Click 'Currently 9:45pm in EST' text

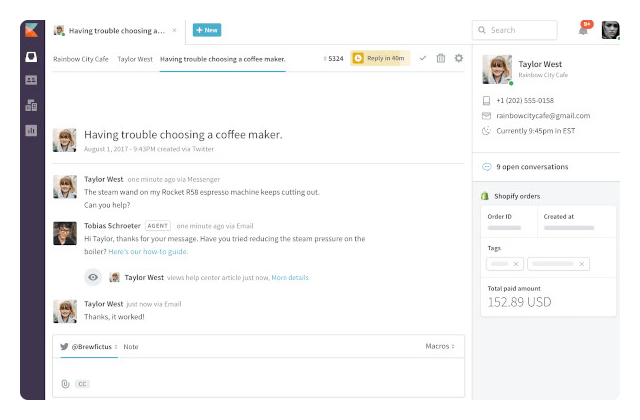pos(536,131)
